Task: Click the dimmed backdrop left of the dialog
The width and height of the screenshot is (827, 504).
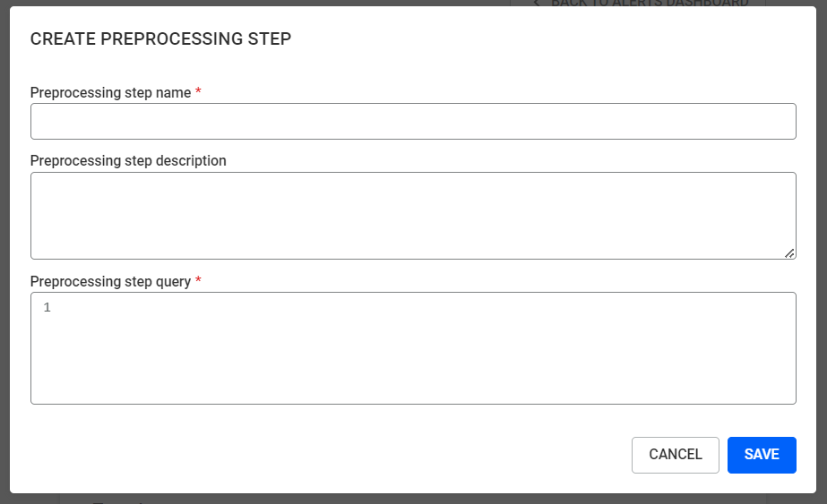Action: (x=4, y=251)
